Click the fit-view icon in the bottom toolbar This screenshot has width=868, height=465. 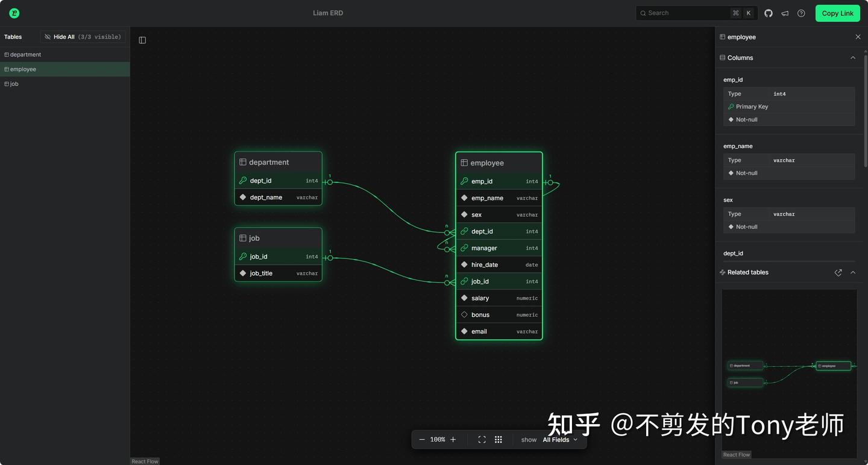(482, 439)
